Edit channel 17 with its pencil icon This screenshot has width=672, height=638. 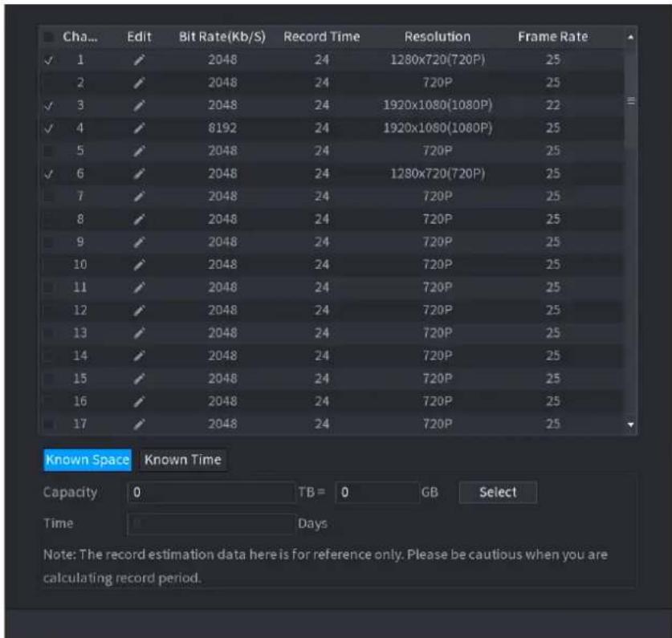click(x=139, y=425)
